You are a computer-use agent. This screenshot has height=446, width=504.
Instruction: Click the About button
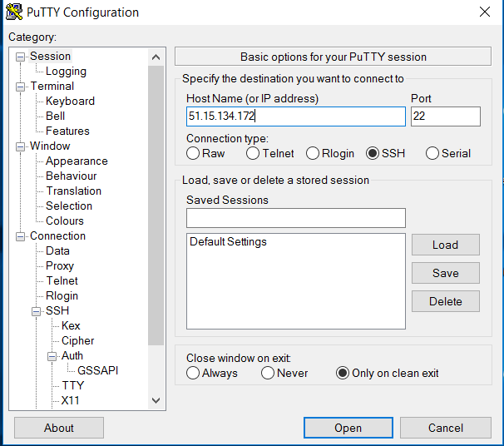(x=59, y=428)
